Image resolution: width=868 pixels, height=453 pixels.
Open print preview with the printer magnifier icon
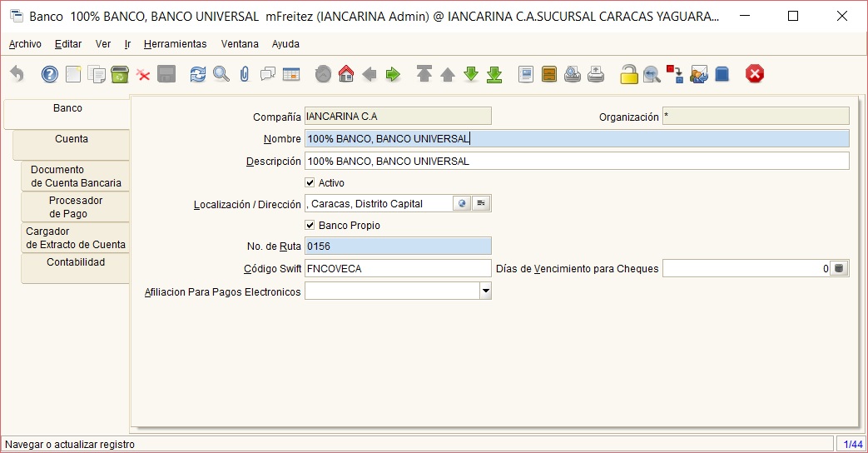click(573, 73)
